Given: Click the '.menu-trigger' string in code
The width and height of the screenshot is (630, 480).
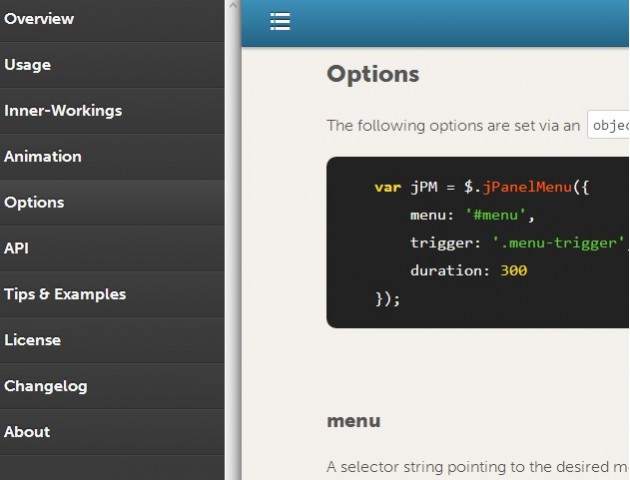Looking at the screenshot, I should coord(558,243).
